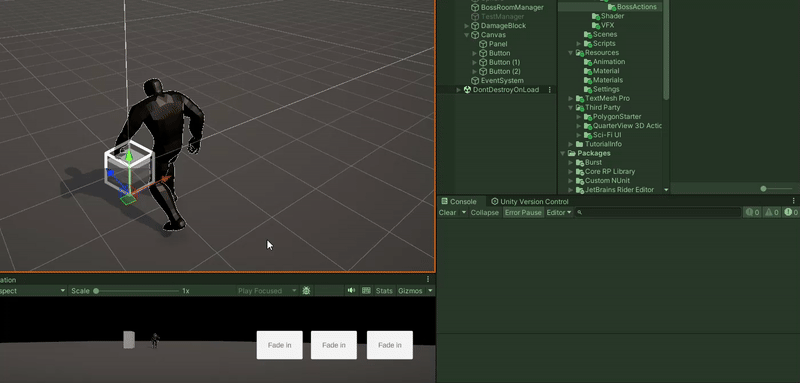
Task: Click the blue Z-axis gizmo handle
Action: coord(111,173)
